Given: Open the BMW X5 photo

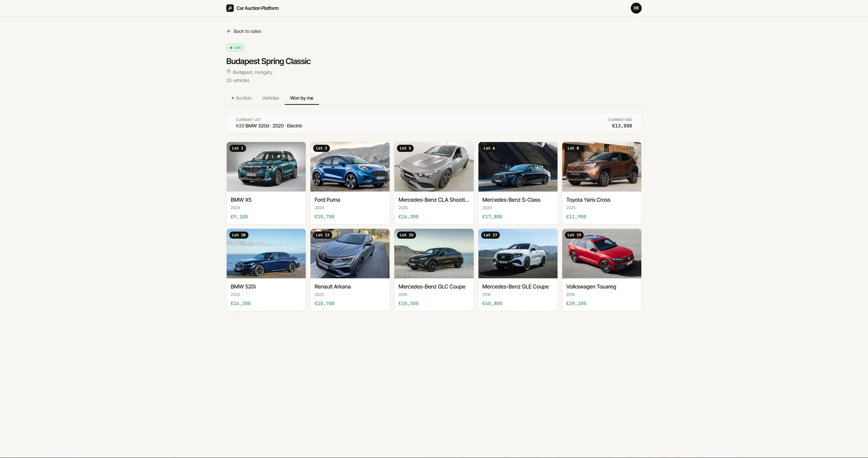Looking at the screenshot, I should 266,167.
